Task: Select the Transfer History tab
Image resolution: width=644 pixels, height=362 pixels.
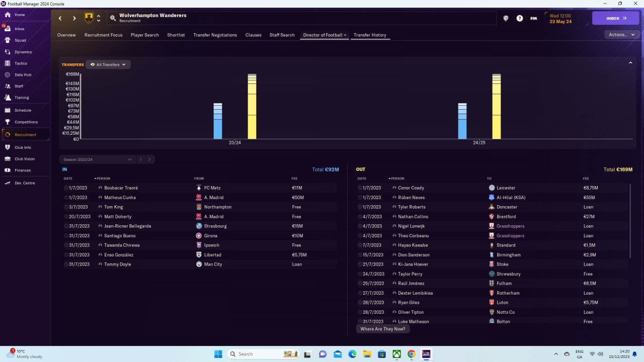Action: [x=370, y=35]
